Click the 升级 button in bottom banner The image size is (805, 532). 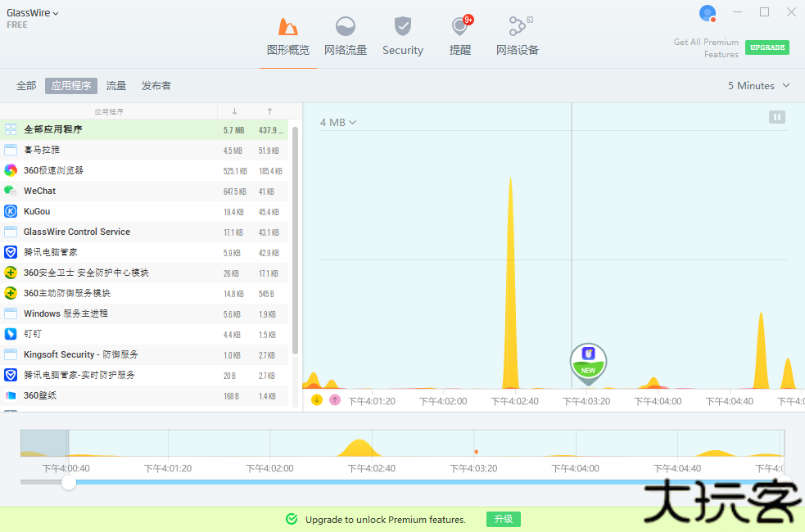[x=504, y=519]
